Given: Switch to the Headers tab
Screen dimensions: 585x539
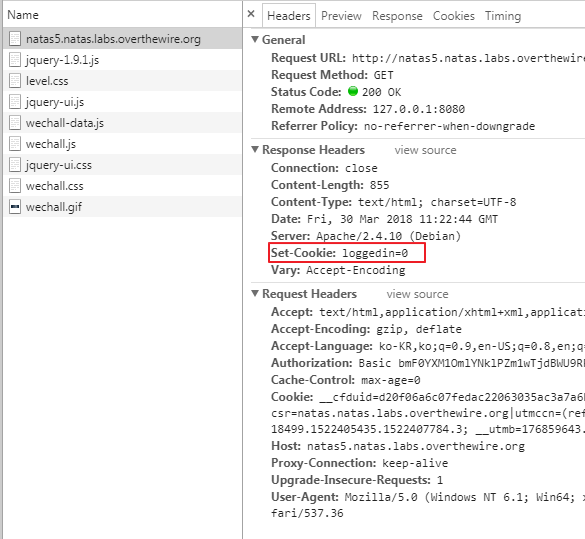Looking at the screenshot, I should tap(289, 16).
